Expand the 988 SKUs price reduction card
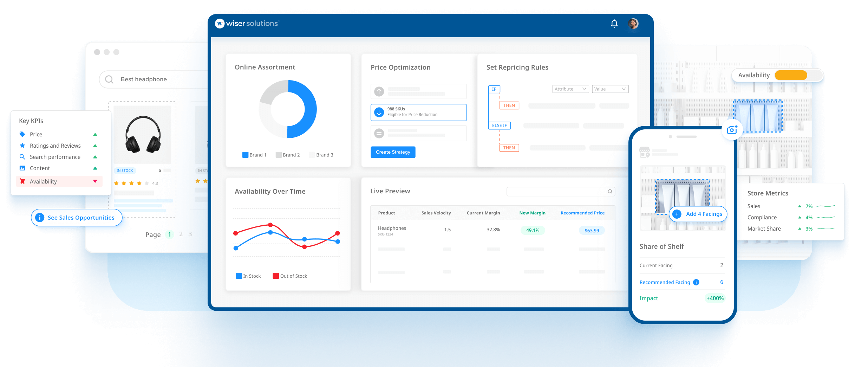 (418, 112)
